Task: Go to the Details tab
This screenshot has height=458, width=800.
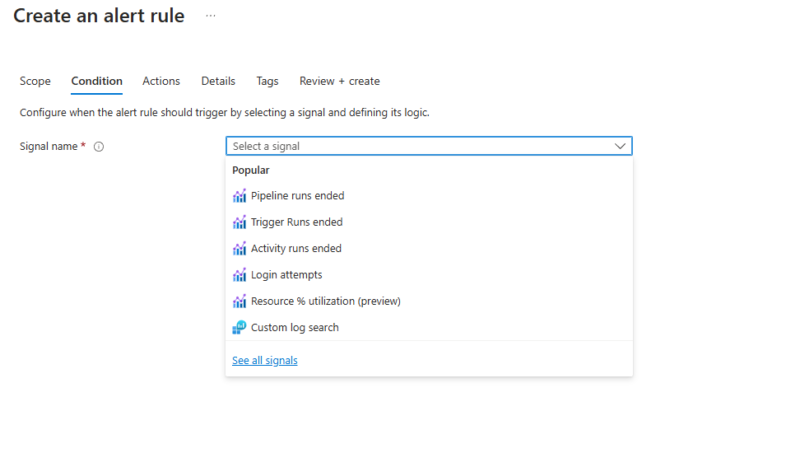Action: click(x=218, y=81)
